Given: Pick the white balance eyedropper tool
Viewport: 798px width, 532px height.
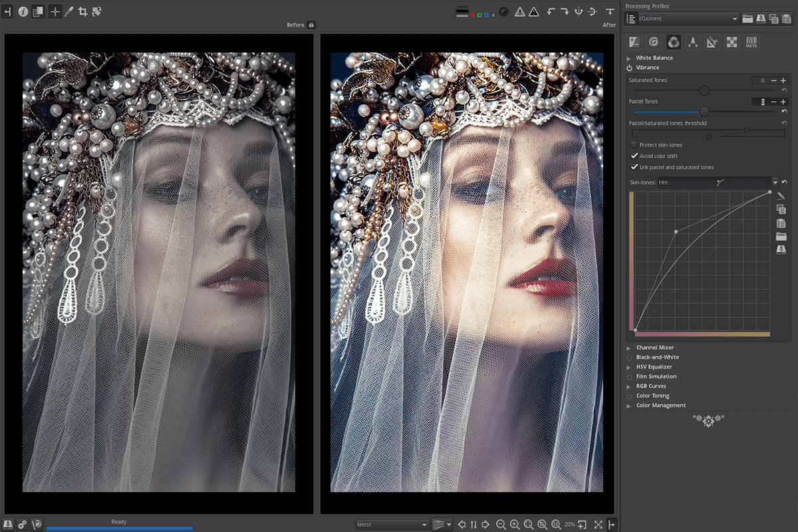Looking at the screenshot, I should [x=68, y=11].
